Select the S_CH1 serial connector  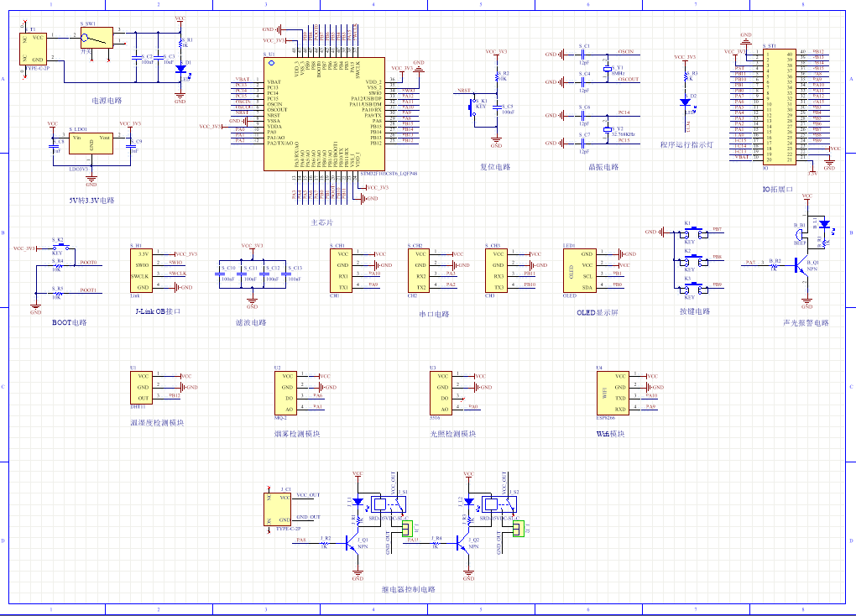pyautogui.click(x=342, y=270)
